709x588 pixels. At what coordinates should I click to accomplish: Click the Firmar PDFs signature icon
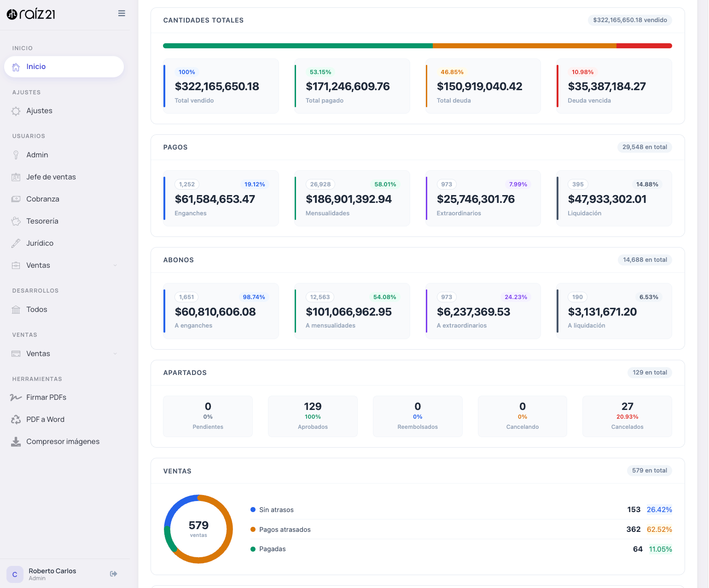[16, 397]
